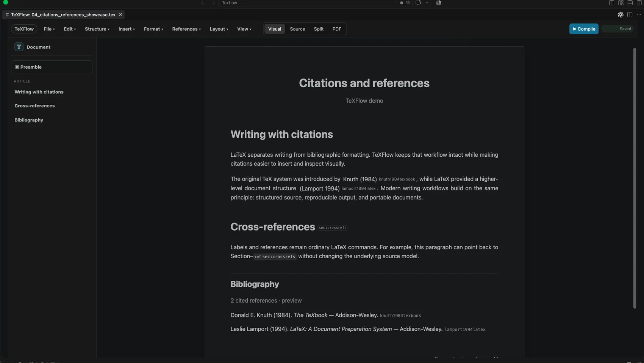This screenshot has height=363, width=644.
Task: Click the ChatGPT swirl icon in tab bar
Action: pos(621,14)
